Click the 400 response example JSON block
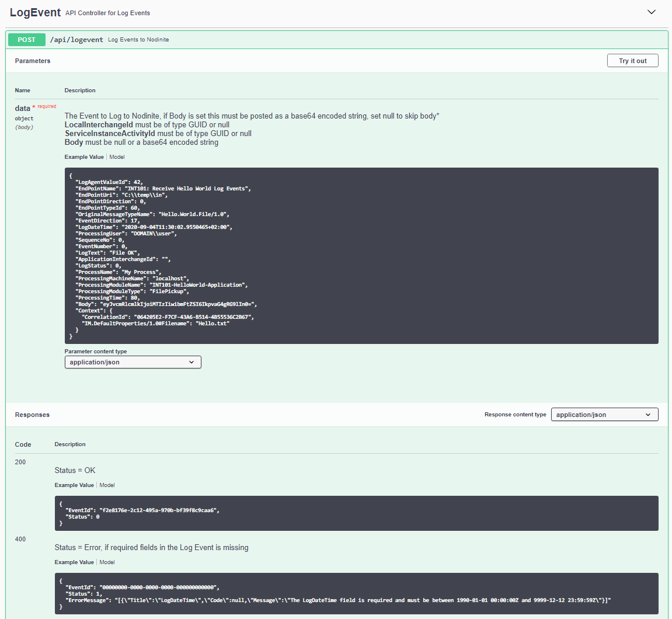This screenshot has width=672, height=619. click(357, 594)
